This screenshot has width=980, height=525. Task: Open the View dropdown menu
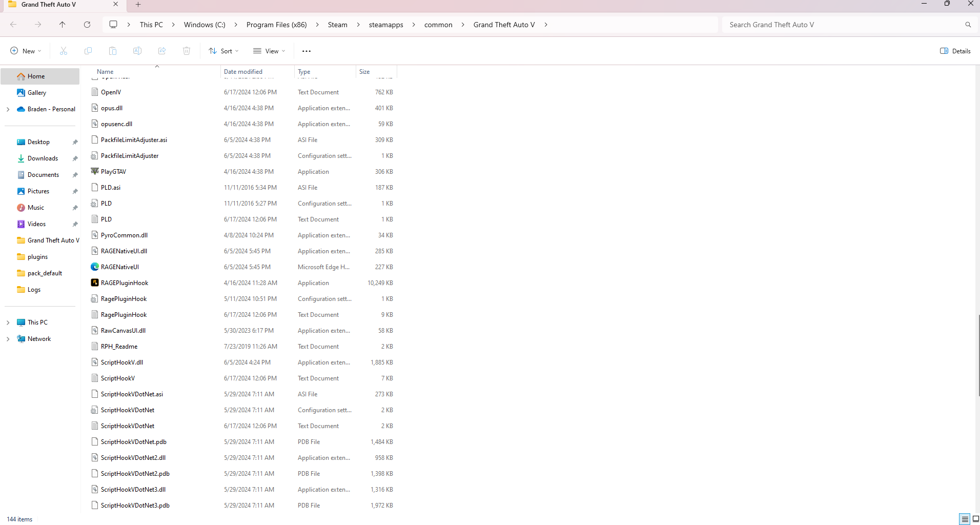pyautogui.click(x=269, y=51)
